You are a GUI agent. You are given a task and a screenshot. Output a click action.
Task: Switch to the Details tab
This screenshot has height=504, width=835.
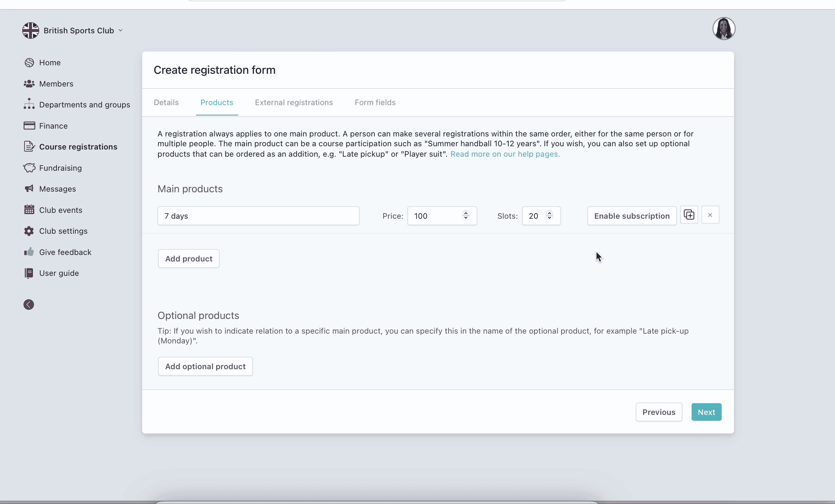166,102
